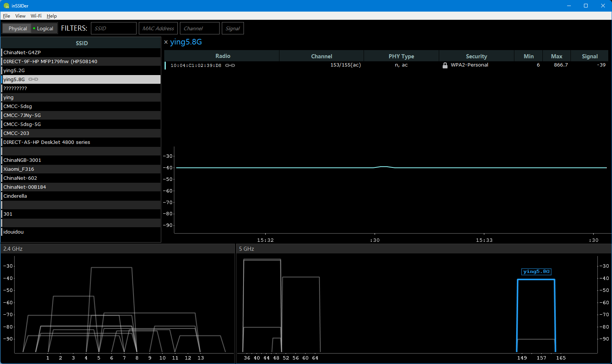This screenshot has width=612, height=364.
Task: Click the inSSIDer app icon in title bar
Action: pos(6,6)
